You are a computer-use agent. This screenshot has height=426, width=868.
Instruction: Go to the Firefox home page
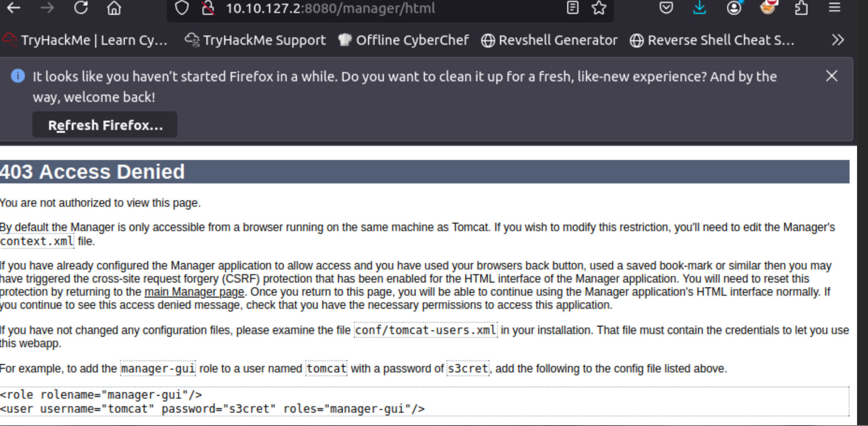tap(114, 8)
